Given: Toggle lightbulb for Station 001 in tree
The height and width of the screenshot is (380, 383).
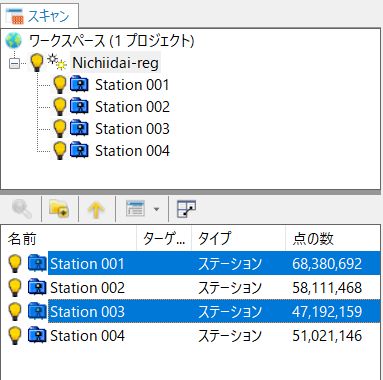Looking at the screenshot, I should click(60, 85).
